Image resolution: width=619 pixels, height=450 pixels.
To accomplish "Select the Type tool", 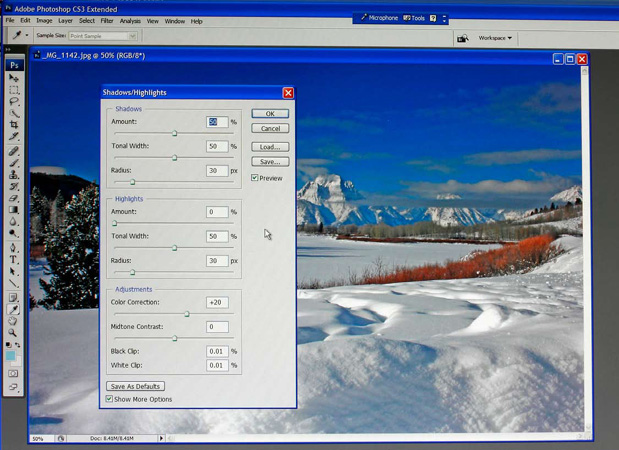I will pos(14,260).
